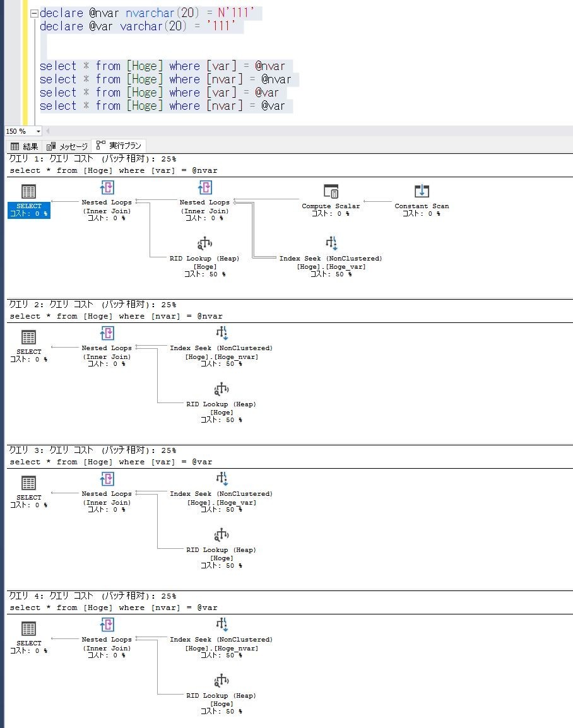Select RID Lookup icon in Query 3
573x728 pixels.
tap(221, 535)
